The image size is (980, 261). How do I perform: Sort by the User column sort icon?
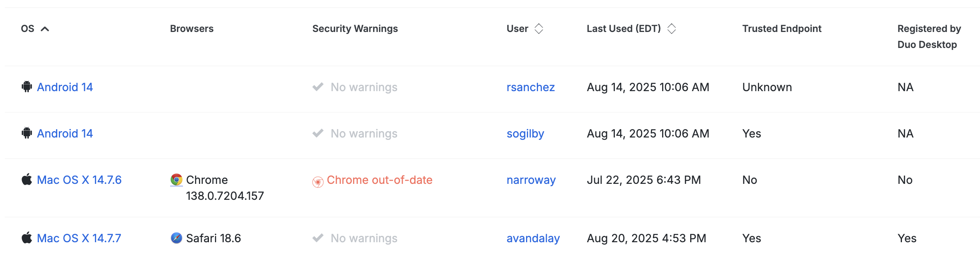click(539, 29)
